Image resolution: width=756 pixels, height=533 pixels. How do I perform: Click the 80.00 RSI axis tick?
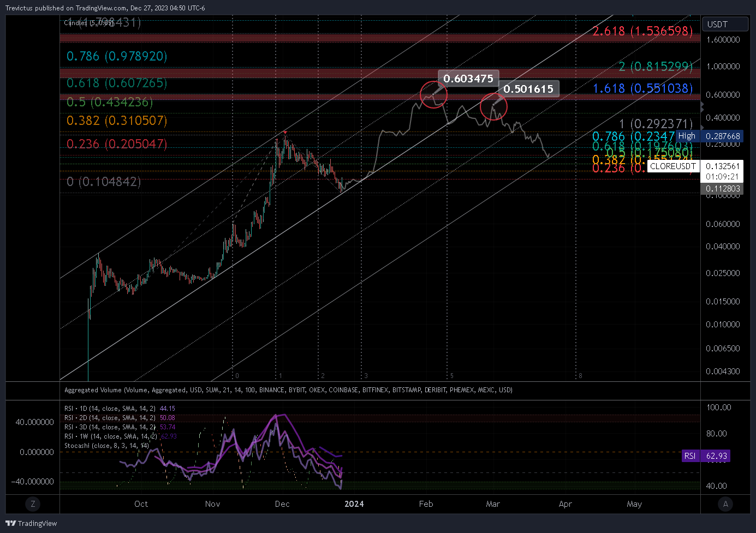coord(717,434)
